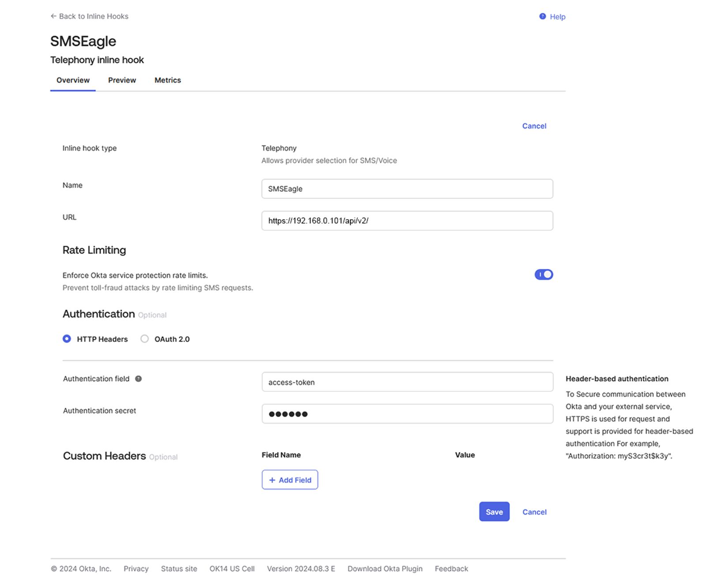Open the Status site footer link
This screenshot has height=588, width=706.
coord(179,569)
